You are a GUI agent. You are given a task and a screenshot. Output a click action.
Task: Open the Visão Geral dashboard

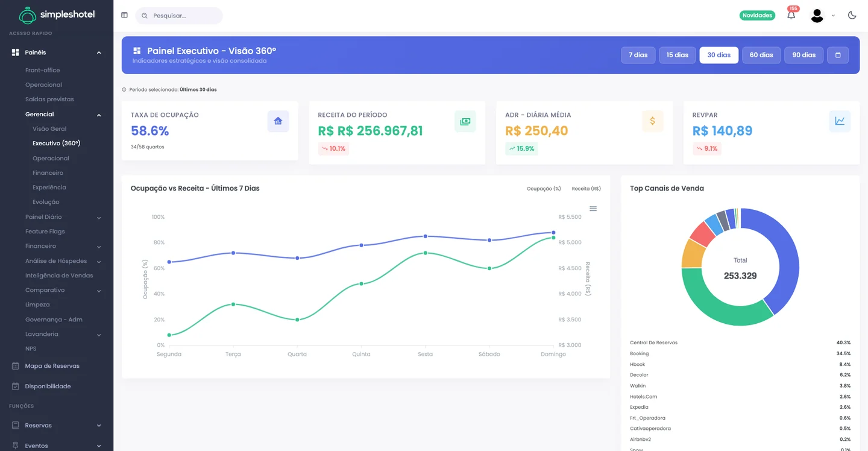pyautogui.click(x=49, y=129)
